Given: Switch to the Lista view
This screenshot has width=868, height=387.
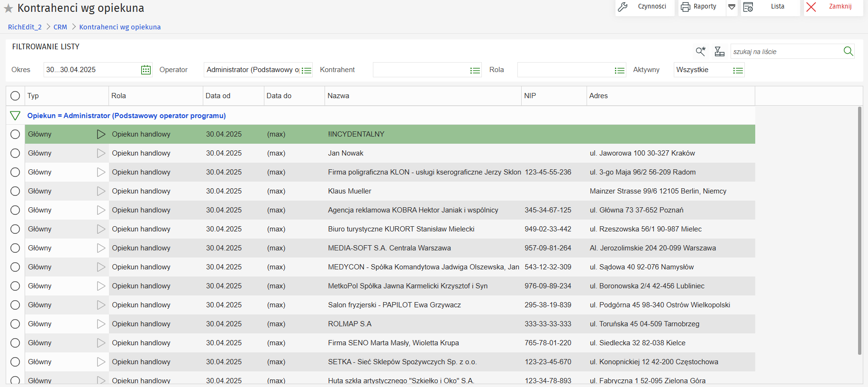Looking at the screenshot, I should click(770, 7).
